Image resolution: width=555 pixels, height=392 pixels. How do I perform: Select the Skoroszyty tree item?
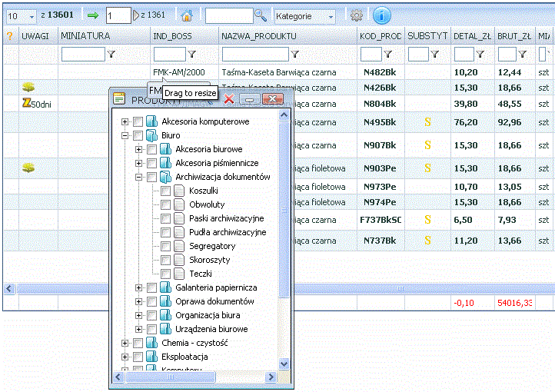pos(210,260)
